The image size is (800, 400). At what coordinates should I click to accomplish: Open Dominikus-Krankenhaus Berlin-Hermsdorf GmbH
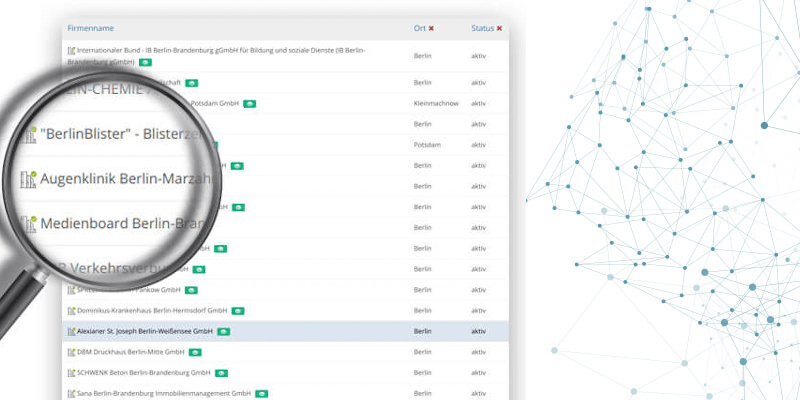click(152, 310)
